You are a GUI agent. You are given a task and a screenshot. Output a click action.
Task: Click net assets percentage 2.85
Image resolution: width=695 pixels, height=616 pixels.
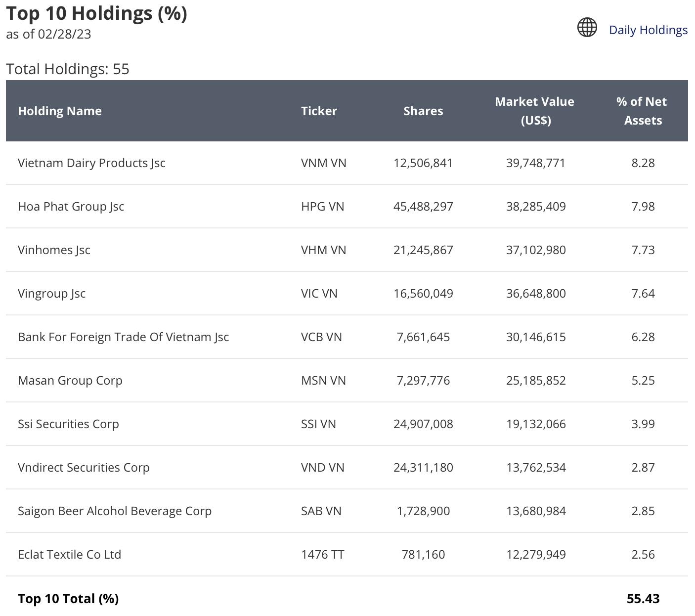[x=643, y=511]
